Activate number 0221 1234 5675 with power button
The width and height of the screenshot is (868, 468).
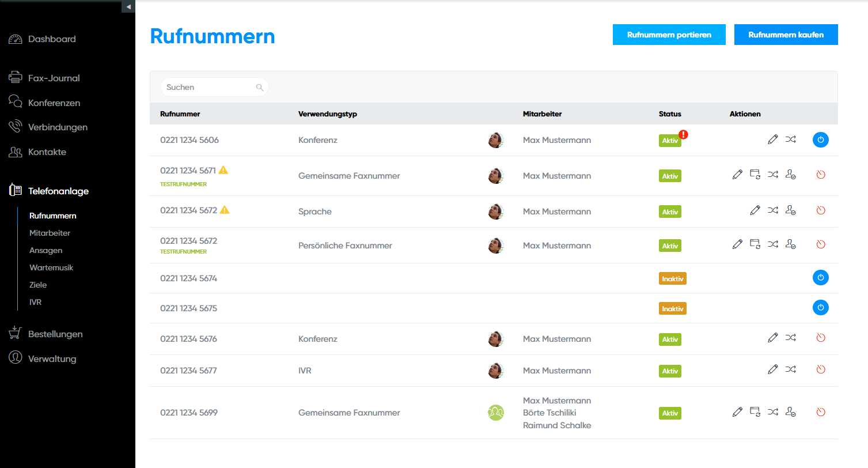pos(821,308)
